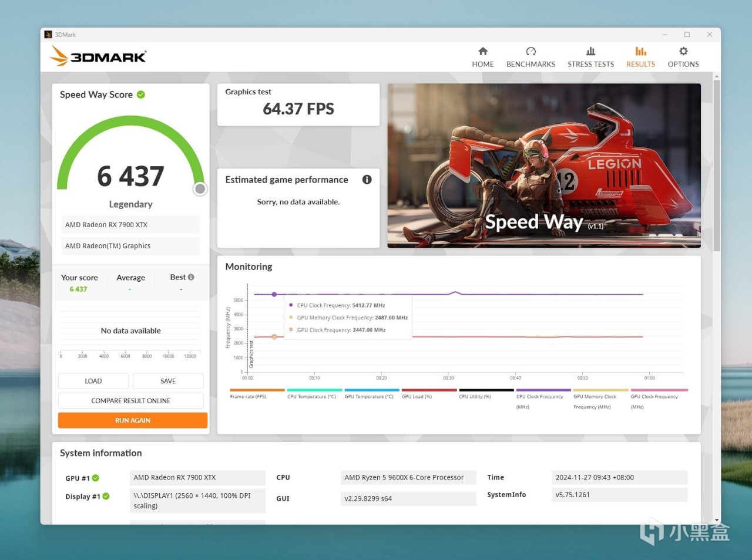Switch to the STRESS TESTS tab
The image size is (752, 560).
click(x=590, y=57)
